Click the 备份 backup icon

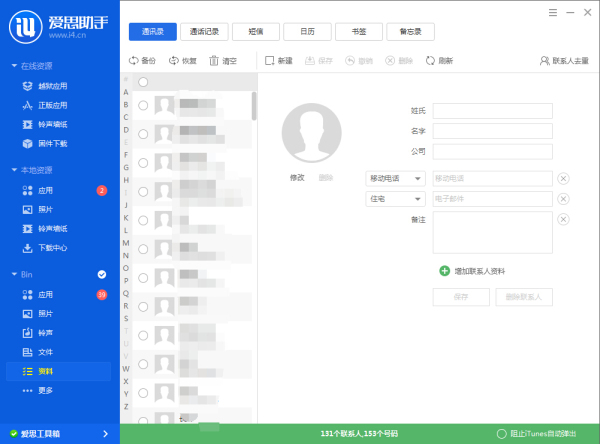133,61
